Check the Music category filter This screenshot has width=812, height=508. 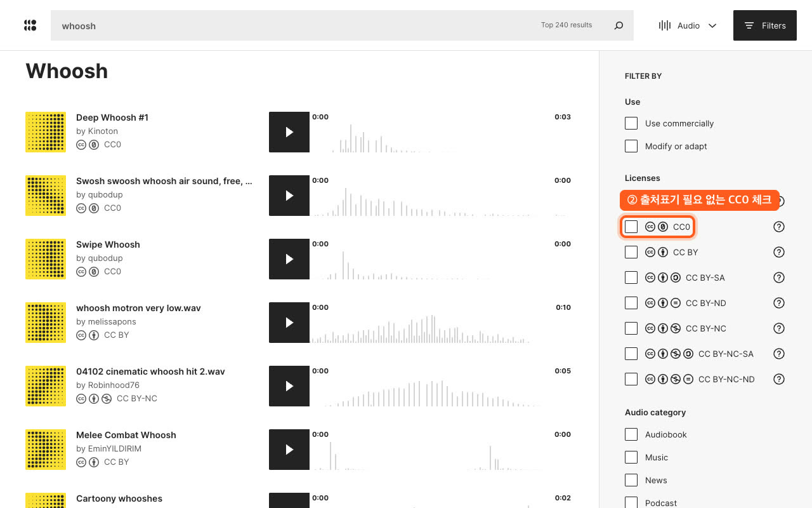[631, 457]
